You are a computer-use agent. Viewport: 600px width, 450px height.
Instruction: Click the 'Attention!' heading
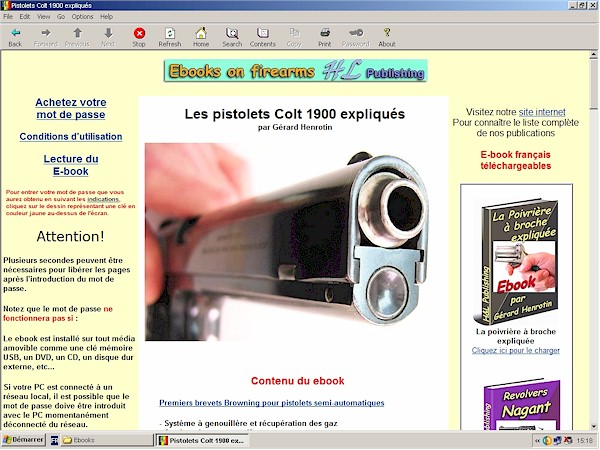click(x=70, y=236)
